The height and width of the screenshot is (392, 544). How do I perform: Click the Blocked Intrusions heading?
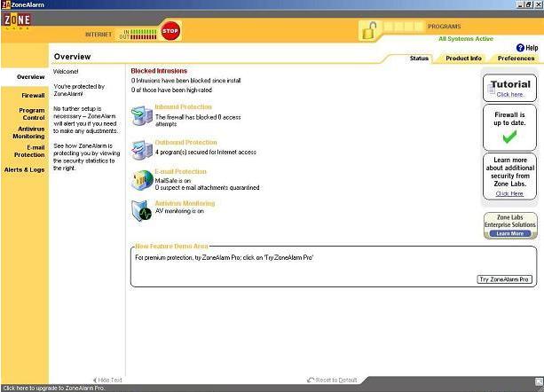tap(159, 71)
